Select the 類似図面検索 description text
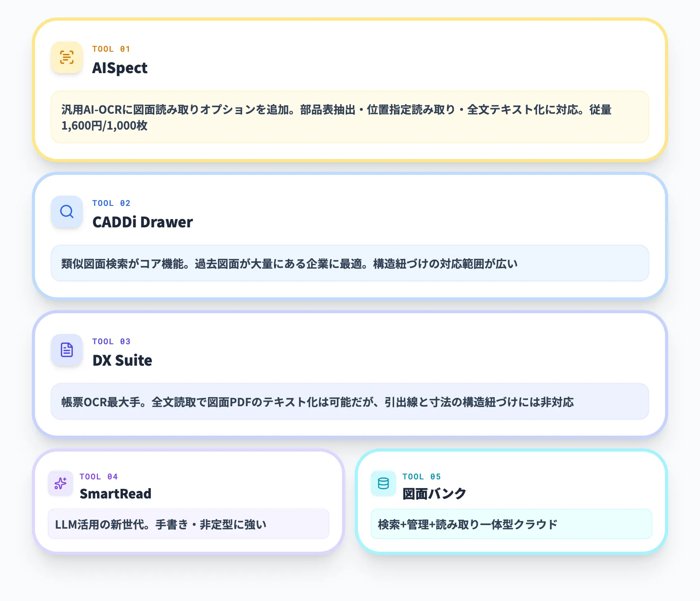This screenshot has width=700, height=601. [349, 263]
